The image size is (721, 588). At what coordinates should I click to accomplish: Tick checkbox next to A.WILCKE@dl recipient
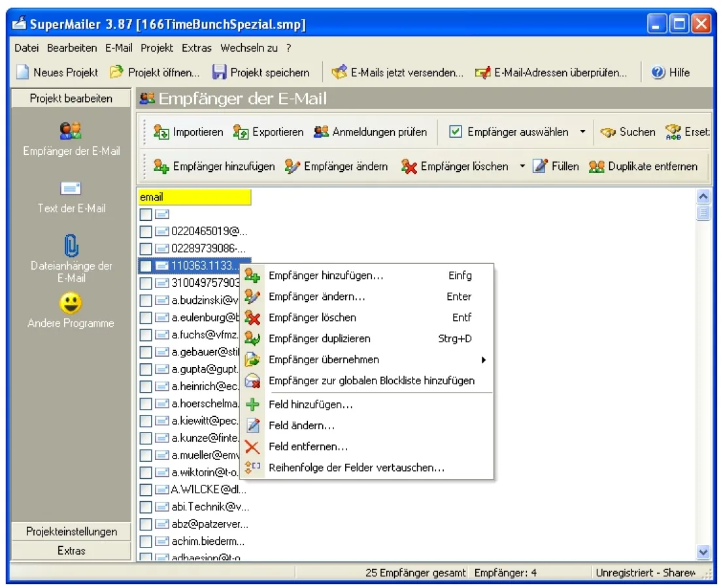146,489
